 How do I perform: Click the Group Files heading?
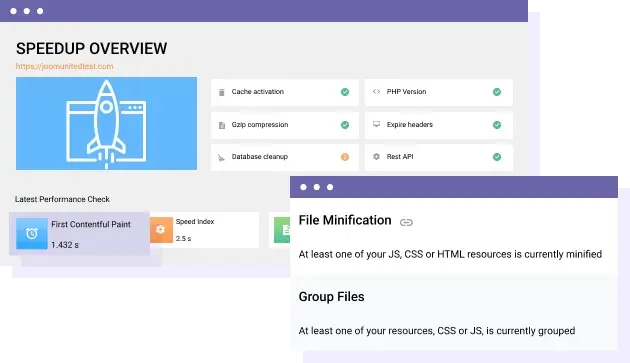point(331,297)
